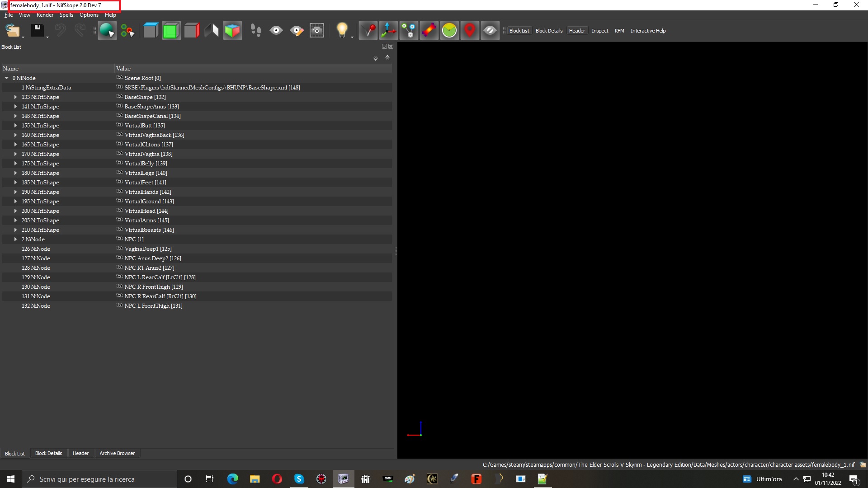Toggle the green constraints circle icon

click(x=449, y=31)
